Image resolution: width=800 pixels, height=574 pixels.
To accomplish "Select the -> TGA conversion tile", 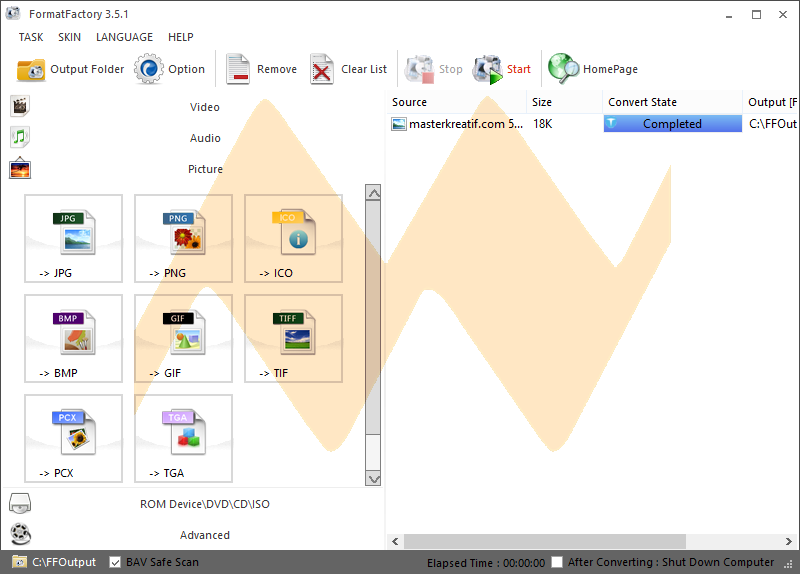I will (183, 438).
